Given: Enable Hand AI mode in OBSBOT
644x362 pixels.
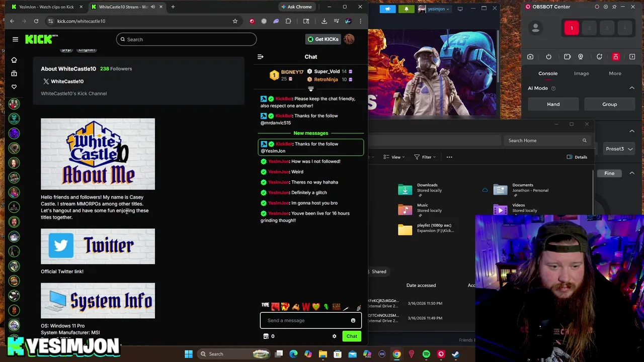Looking at the screenshot, I should tap(553, 104).
